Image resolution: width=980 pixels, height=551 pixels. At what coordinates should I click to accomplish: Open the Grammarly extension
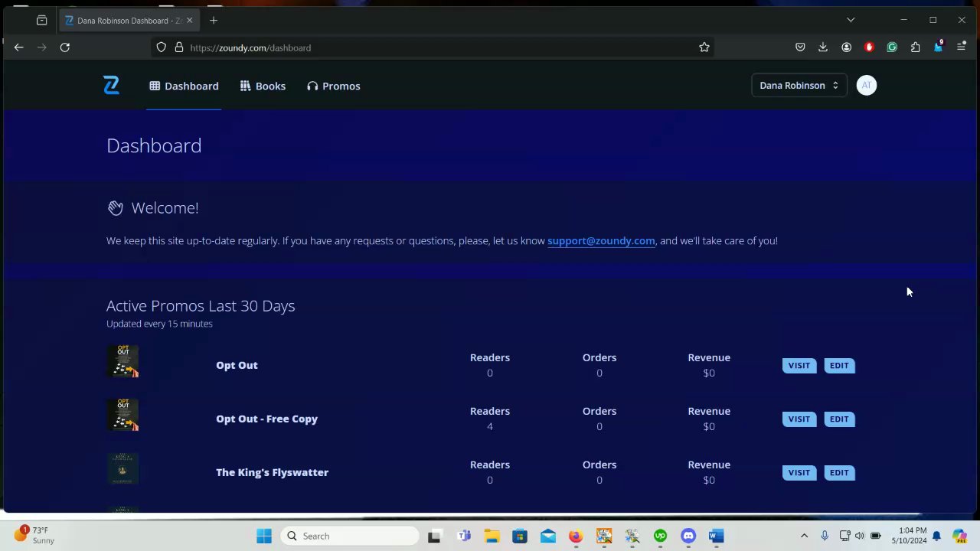(x=892, y=47)
